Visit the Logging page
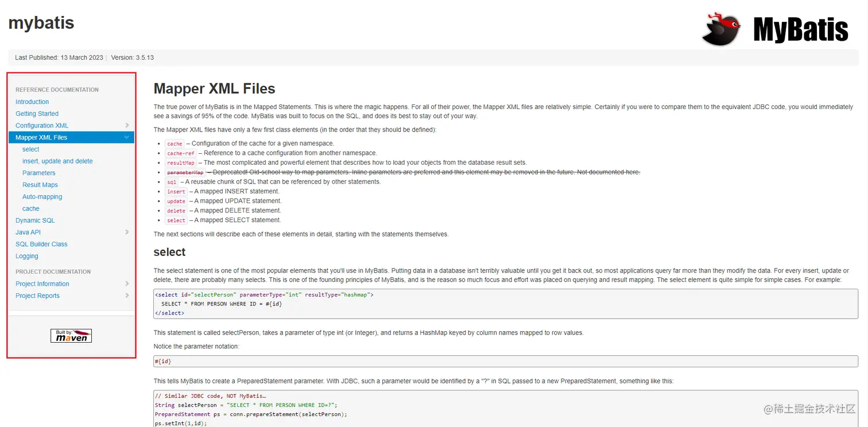The image size is (868, 427). pos(27,256)
